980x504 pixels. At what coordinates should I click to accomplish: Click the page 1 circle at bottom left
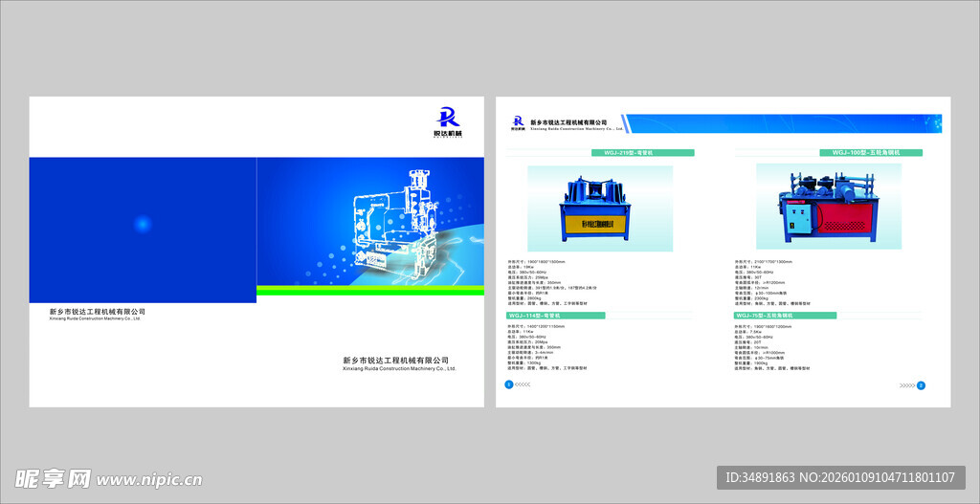[x=508, y=384]
